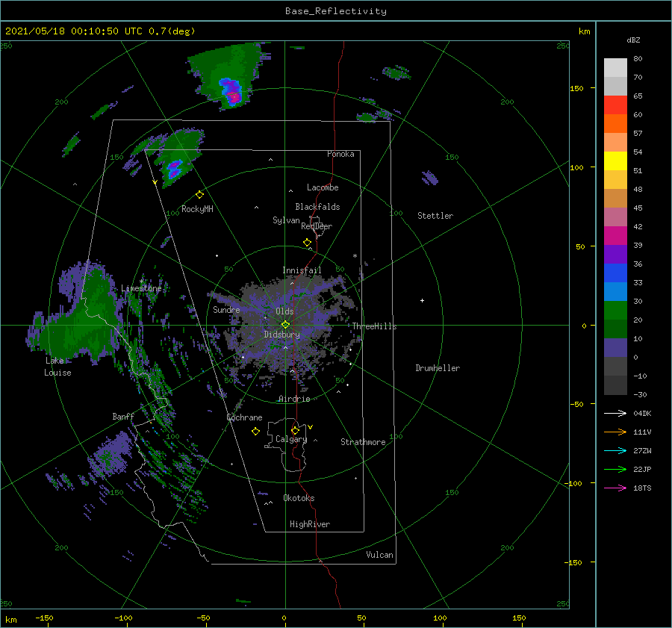Click the magenta 18TS arrow legend icon
This screenshot has width=672, height=628.
(x=615, y=488)
